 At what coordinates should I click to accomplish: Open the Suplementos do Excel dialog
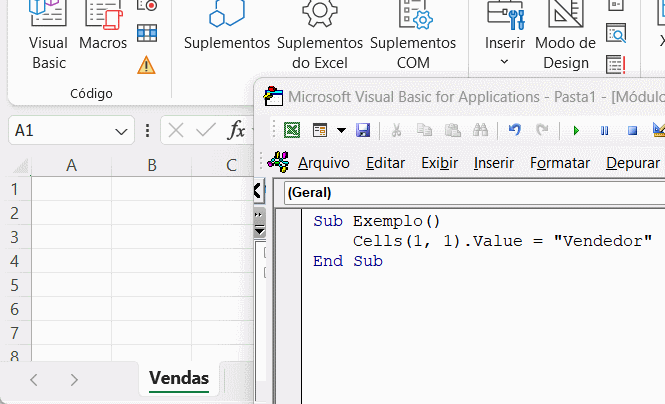point(319,38)
